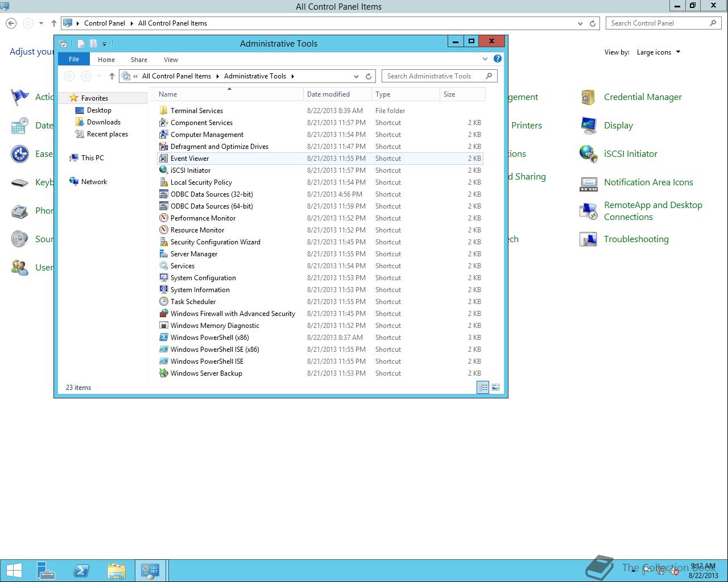Click the Search Administrative Tools field
This screenshot has width=728, height=582.
point(439,76)
